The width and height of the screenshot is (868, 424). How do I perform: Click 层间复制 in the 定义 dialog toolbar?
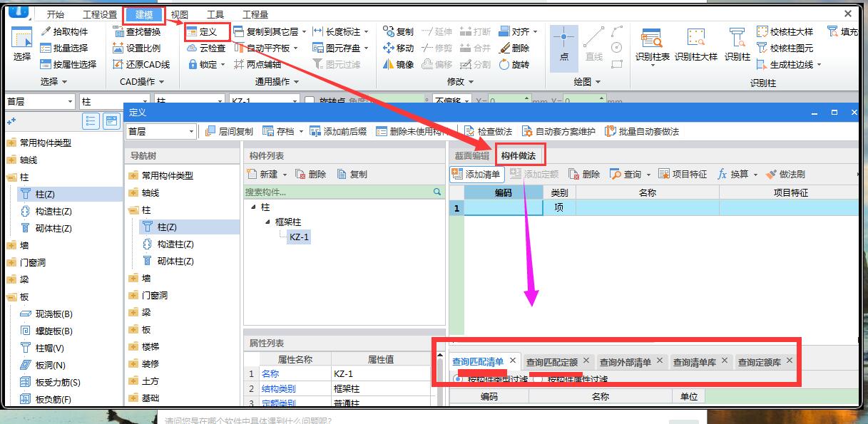point(229,132)
